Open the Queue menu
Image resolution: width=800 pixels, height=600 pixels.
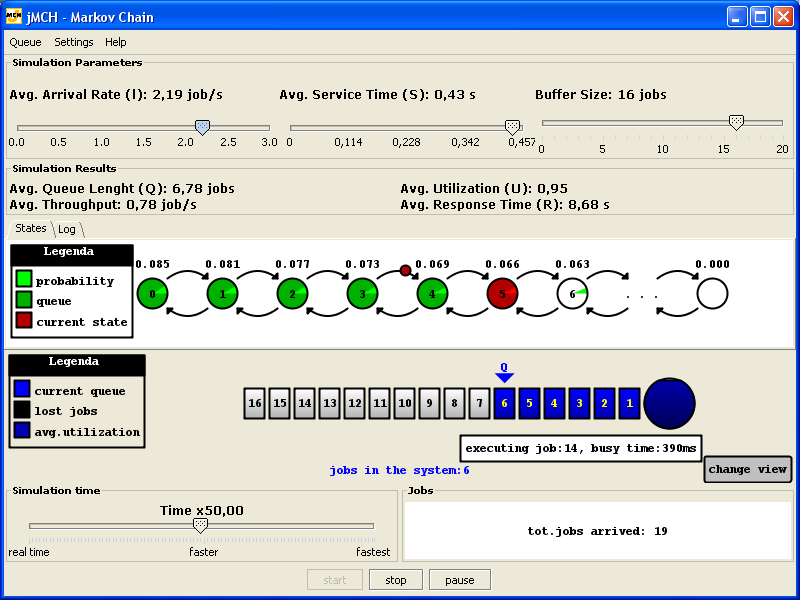click(x=26, y=42)
